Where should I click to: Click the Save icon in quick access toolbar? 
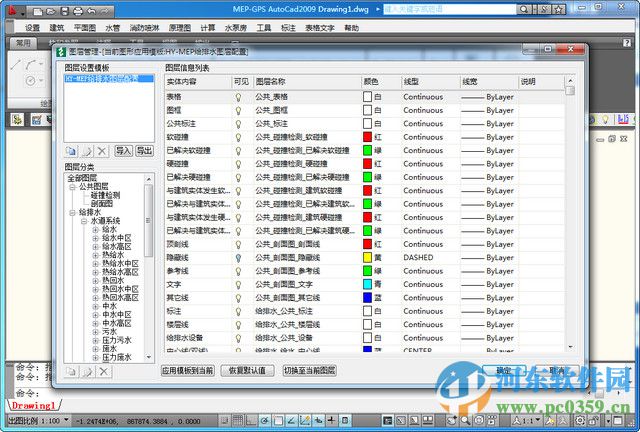(x=64, y=11)
